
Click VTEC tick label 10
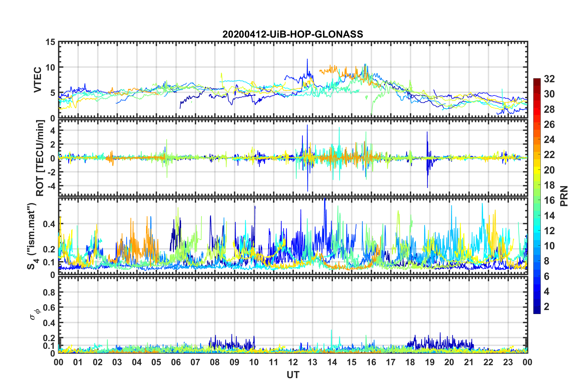pos(51,67)
